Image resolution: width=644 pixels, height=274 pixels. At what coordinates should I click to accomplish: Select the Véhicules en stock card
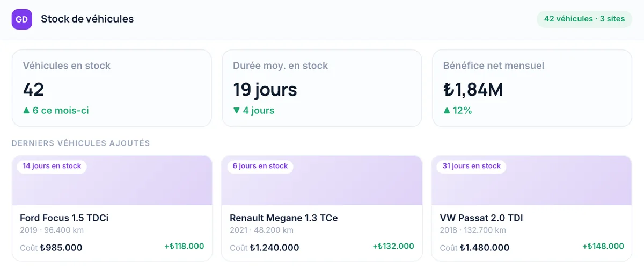click(x=112, y=88)
